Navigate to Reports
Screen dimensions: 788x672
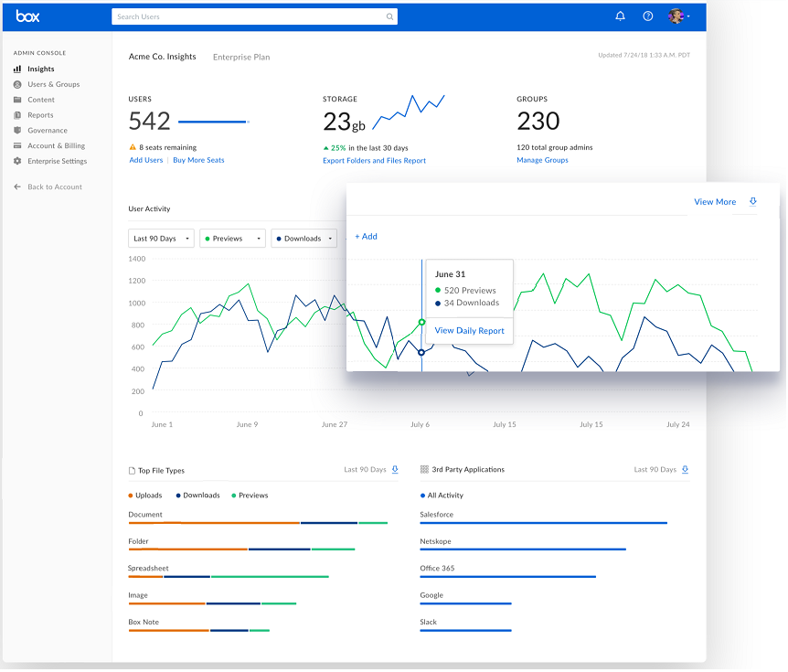(x=40, y=115)
